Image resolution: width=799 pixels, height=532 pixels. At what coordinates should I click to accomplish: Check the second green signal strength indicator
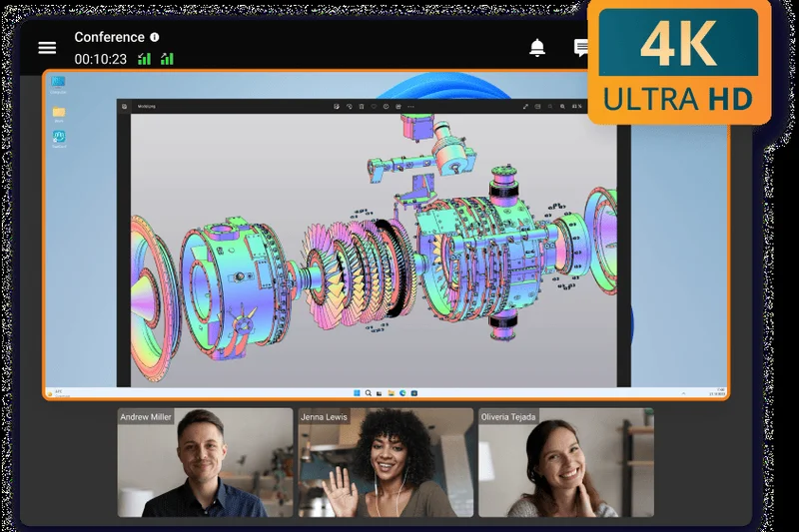pos(167,59)
